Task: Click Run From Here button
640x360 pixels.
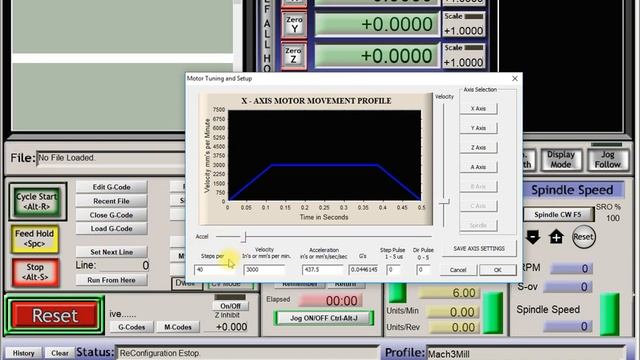Action: tap(111, 280)
